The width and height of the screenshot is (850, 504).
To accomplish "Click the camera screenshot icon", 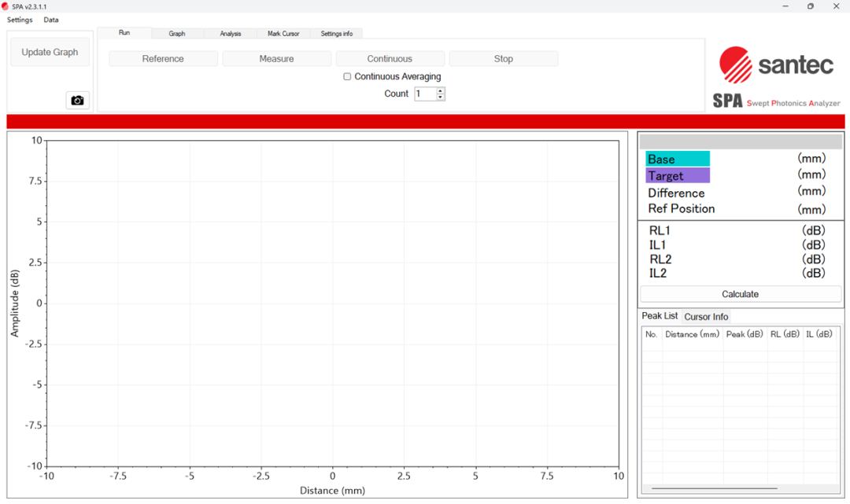I will pyautogui.click(x=77, y=101).
